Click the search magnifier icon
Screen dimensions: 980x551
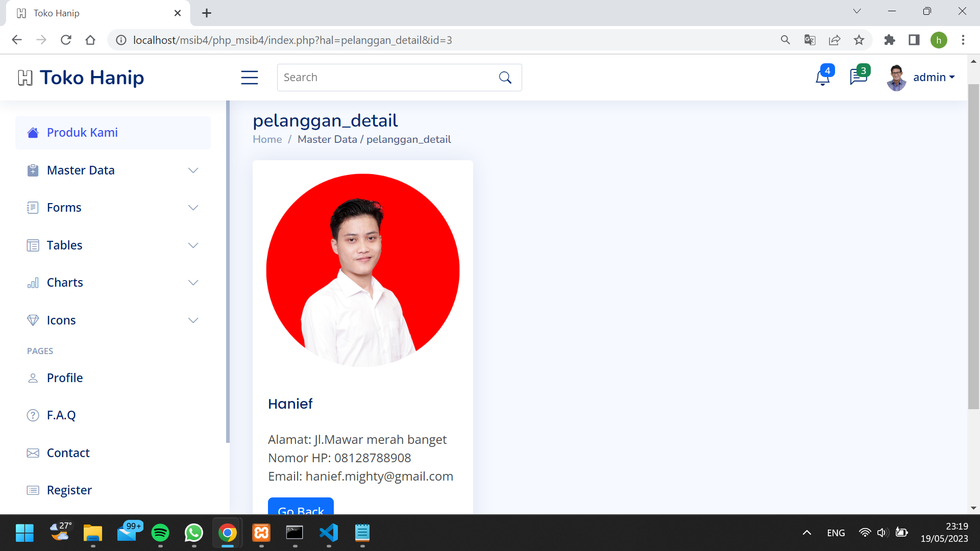click(505, 78)
